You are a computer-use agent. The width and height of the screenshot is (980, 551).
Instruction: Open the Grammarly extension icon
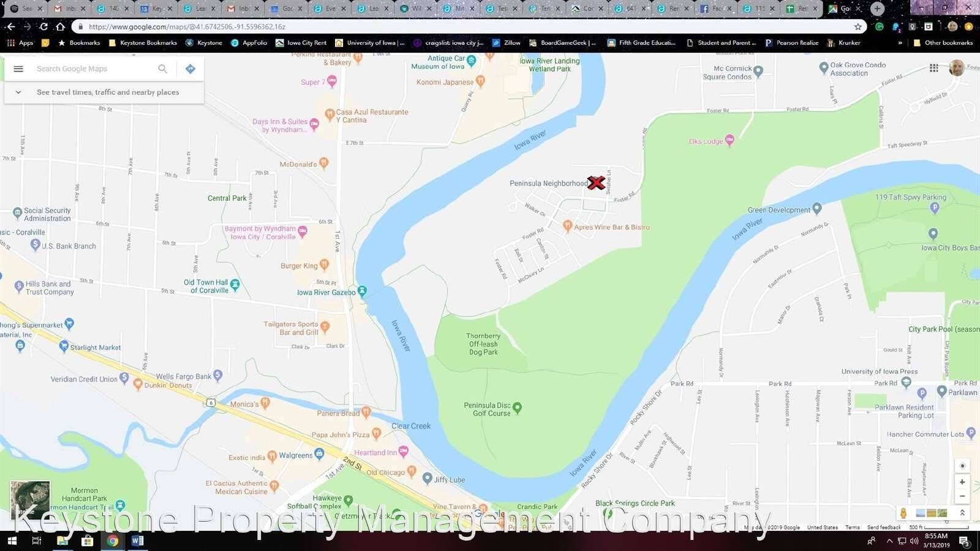tap(880, 26)
